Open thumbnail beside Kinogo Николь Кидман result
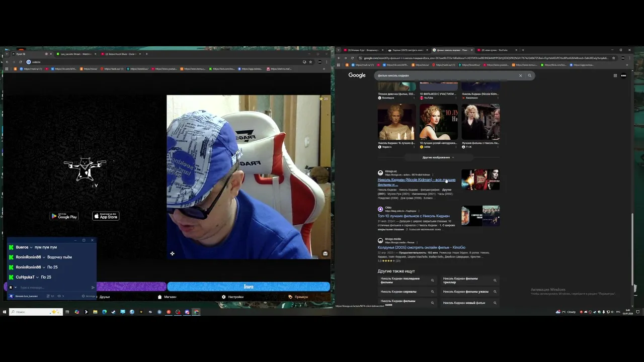Screen dimensions: 644x362 [480, 179]
